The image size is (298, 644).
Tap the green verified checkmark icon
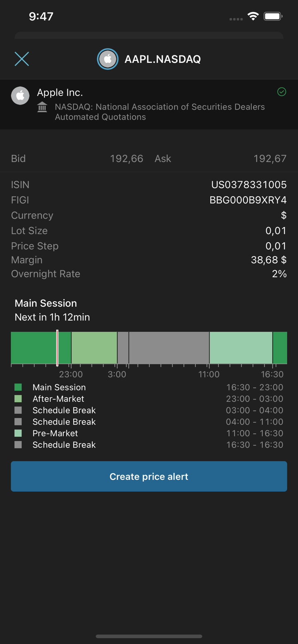click(x=281, y=92)
